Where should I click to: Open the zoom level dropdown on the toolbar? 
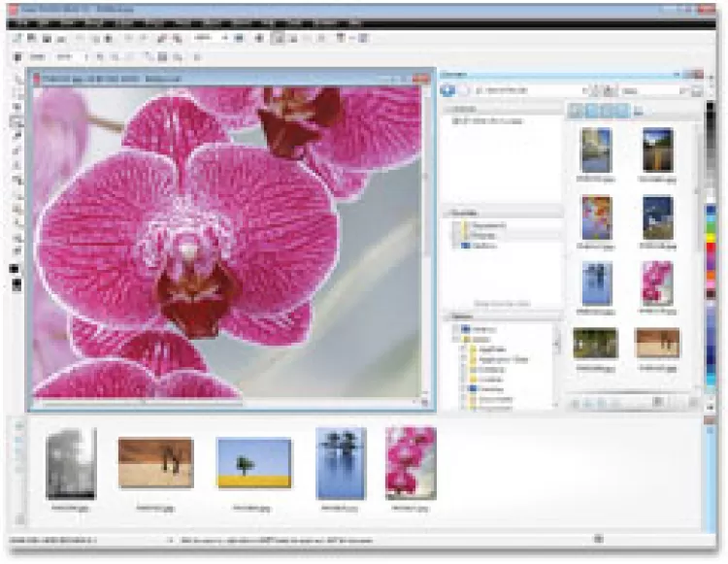tap(225, 38)
